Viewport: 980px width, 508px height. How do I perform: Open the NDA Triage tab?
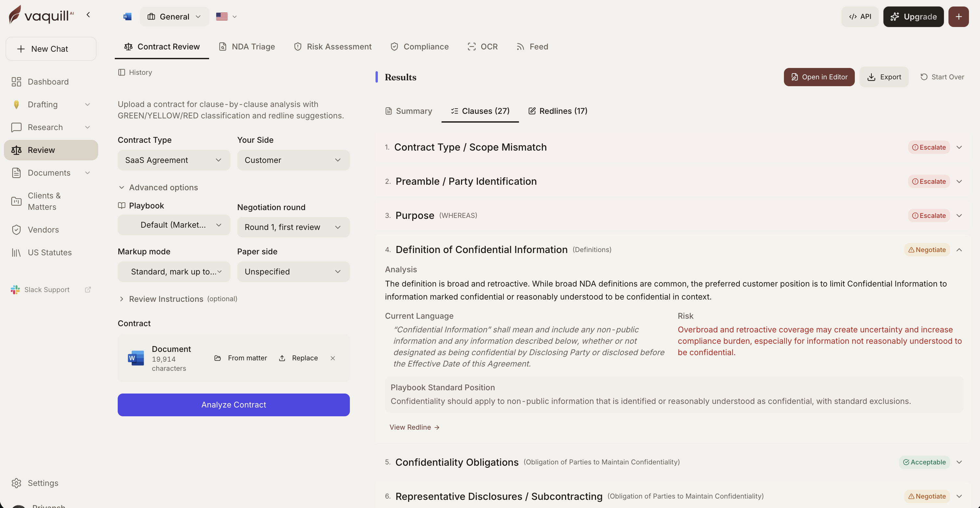[x=247, y=47]
